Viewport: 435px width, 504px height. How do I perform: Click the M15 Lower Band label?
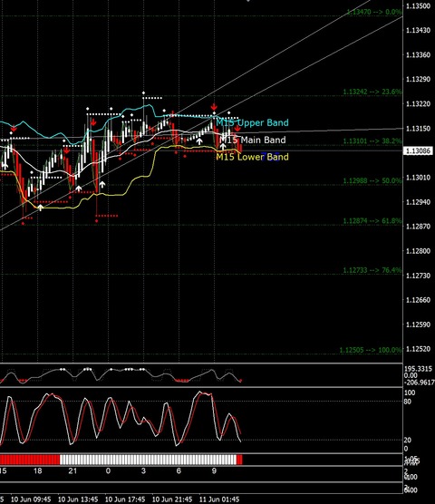(x=252, y=157)
